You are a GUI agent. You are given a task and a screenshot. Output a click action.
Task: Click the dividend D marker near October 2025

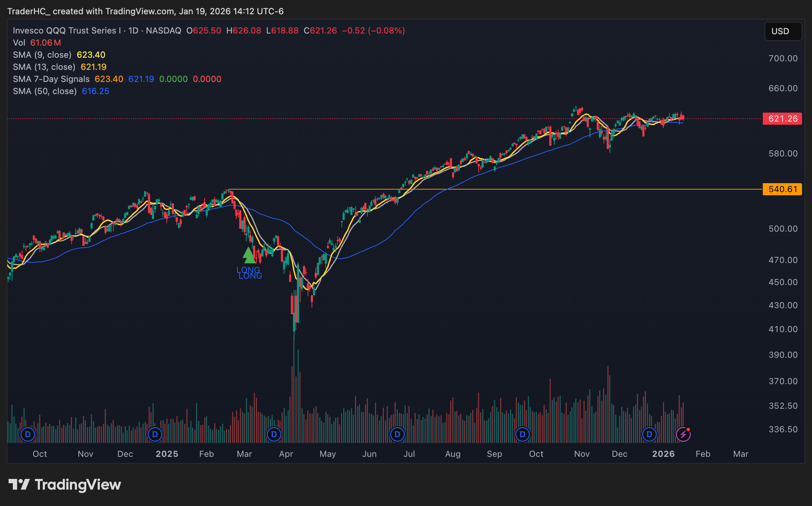click(522, 434)
